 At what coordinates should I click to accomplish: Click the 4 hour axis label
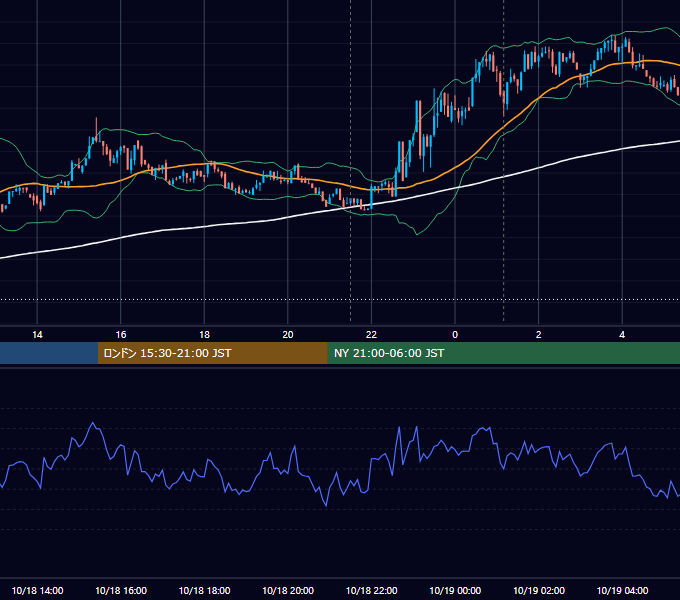click(622, 335)
